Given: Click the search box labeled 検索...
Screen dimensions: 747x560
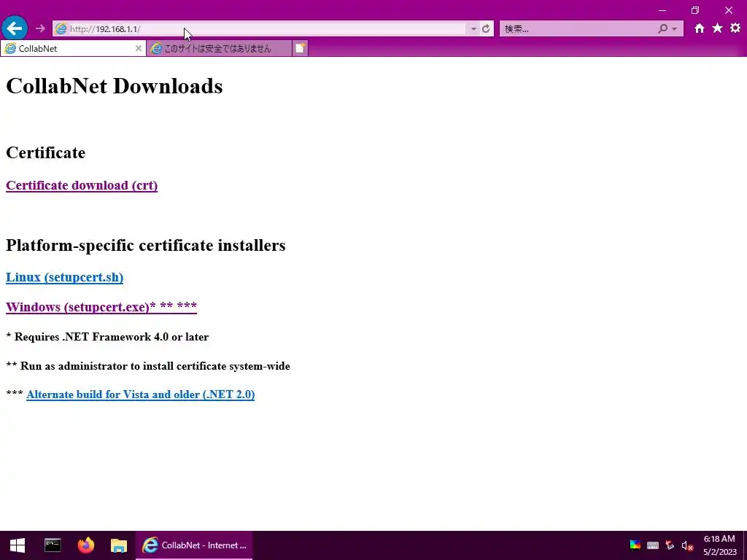Looking at the screenshot, I should (578, 29).
